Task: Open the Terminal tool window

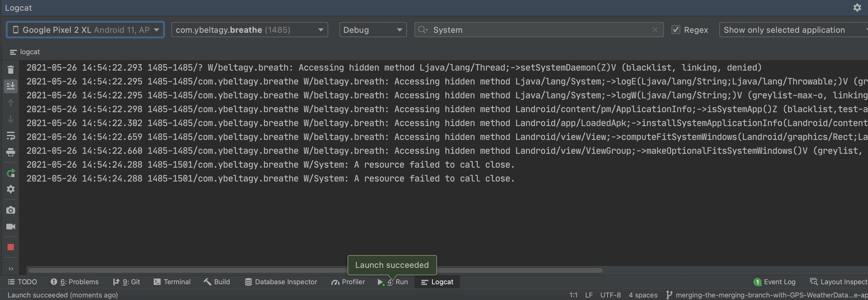Action: point(172,282)
